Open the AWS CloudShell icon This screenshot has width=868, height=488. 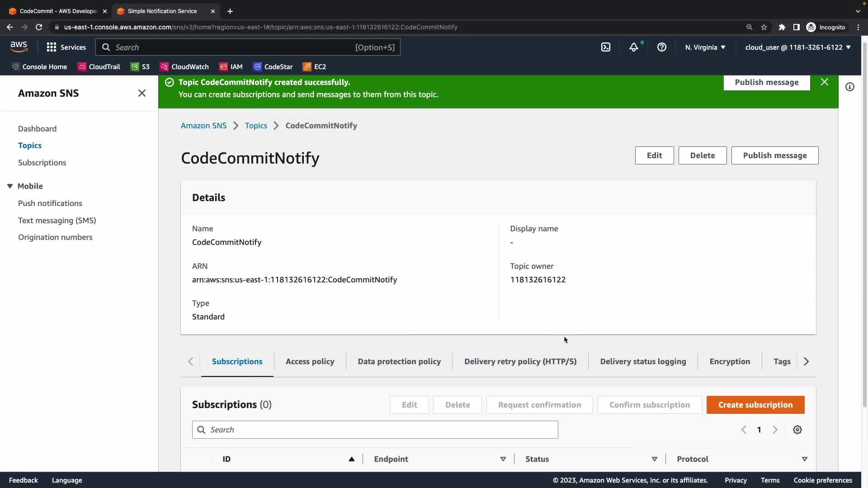tap(606, 47)
